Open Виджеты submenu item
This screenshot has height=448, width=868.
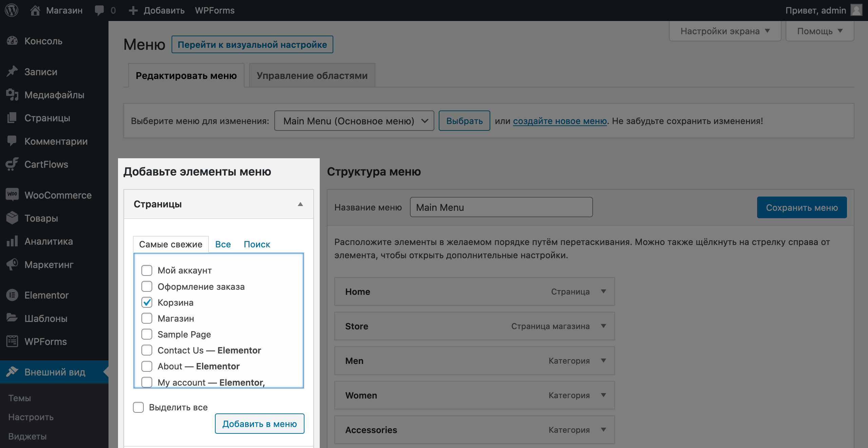pyautogui.click(x=27, y=436)
